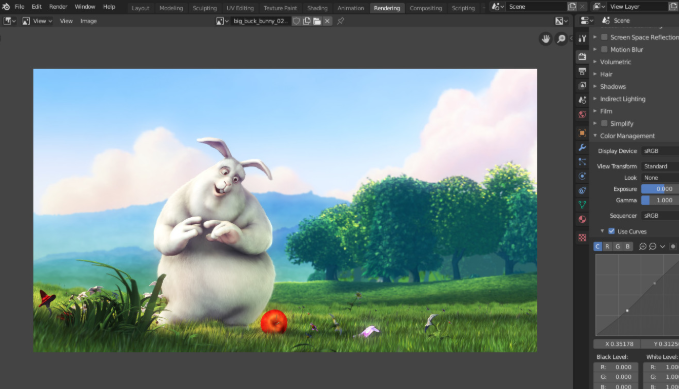Click the new scene icon beside Scene field
The width and height of the screenshot is (679, 389).
click(572, 6)
